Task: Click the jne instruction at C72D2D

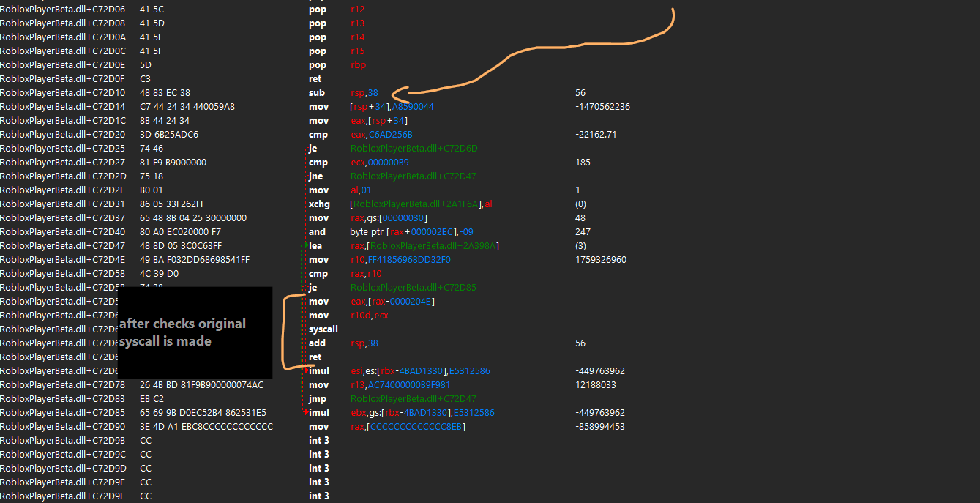Action: 393,176
